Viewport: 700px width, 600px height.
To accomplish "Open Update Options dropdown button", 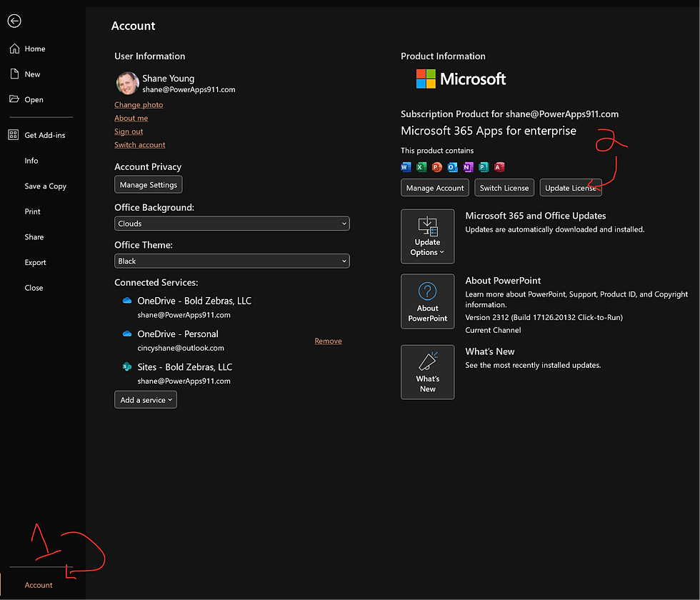I will (x=428, y=236).
